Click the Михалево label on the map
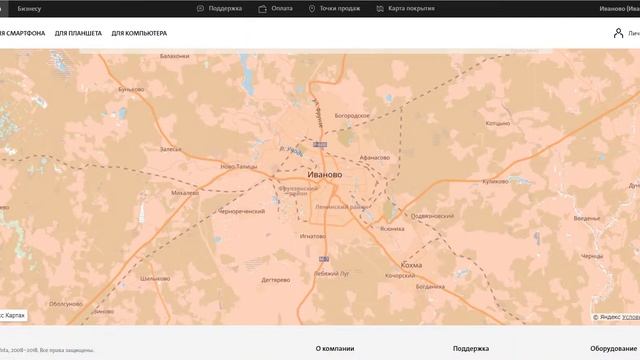The image size is (640, 360). (x=185, y=193)
